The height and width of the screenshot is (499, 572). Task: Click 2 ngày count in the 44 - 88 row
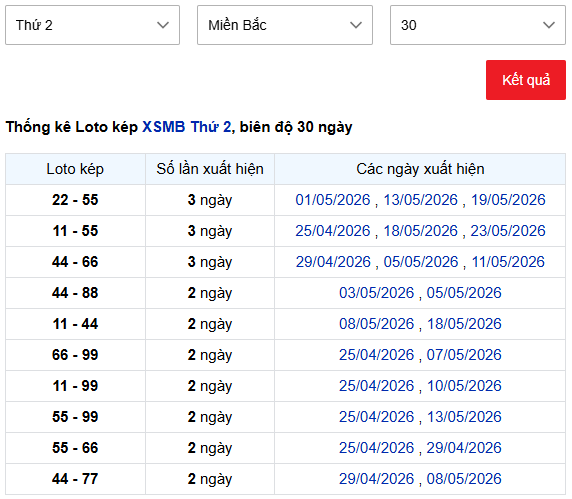(210, 293)
